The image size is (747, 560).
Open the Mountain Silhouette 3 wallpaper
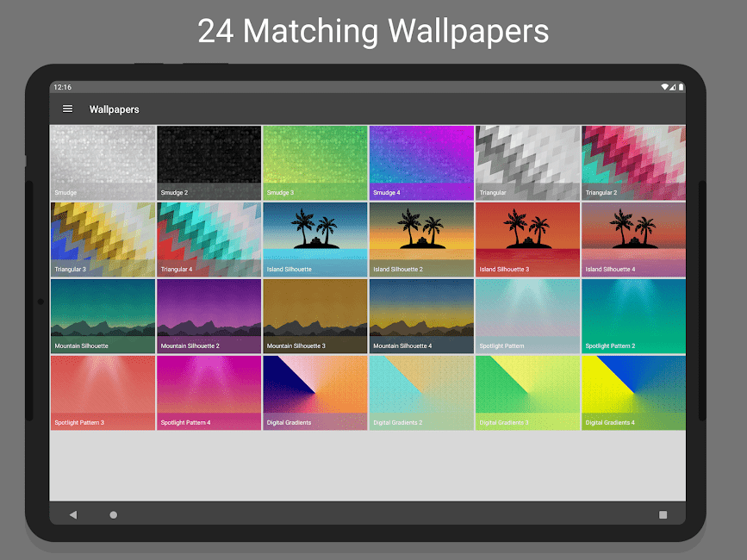click(315, 316)
